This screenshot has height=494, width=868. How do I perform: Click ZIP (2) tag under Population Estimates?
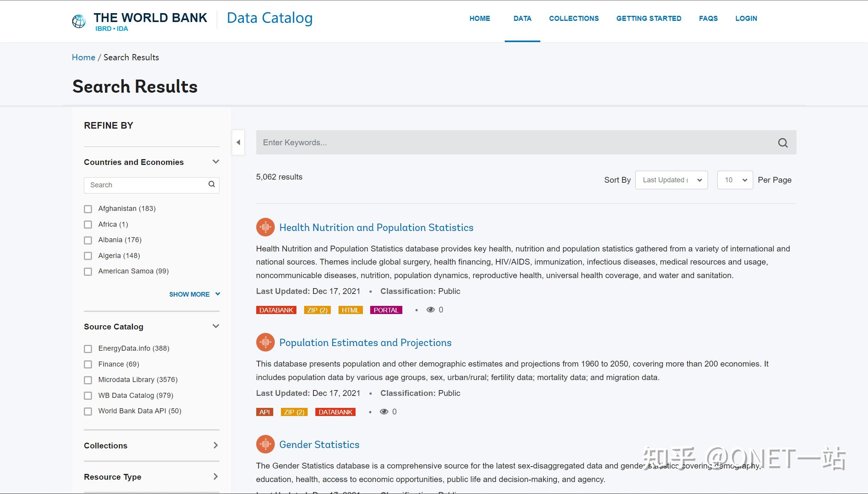click(x=294, y=412)
